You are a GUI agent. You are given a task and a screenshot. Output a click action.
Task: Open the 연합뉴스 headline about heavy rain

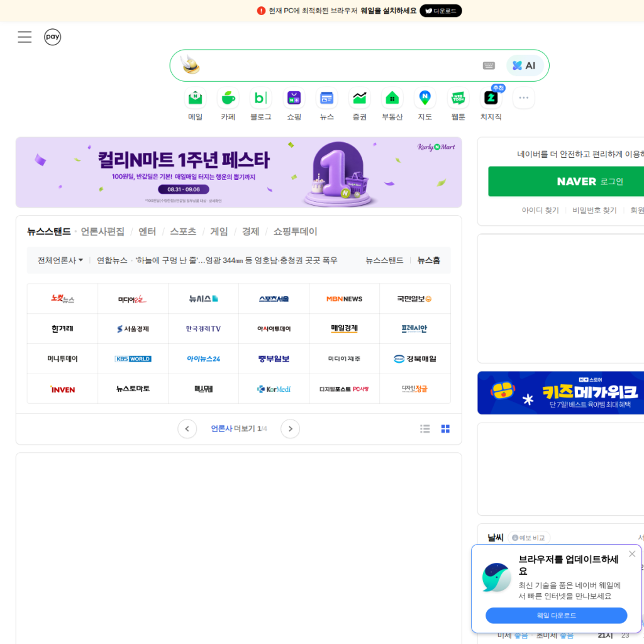coord(236,260)
